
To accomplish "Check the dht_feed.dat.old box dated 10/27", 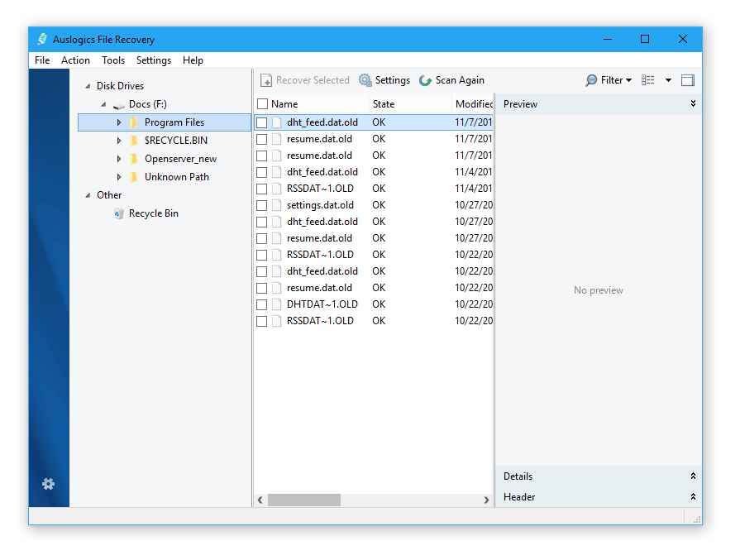I will point(262,222).
